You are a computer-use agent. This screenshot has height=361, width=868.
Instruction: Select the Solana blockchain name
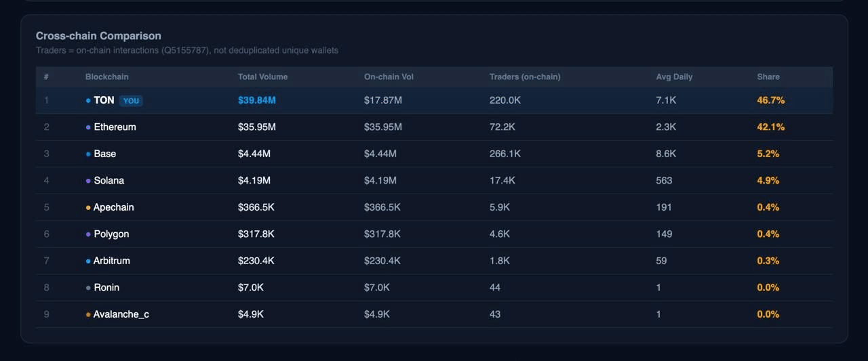point(108,181)
